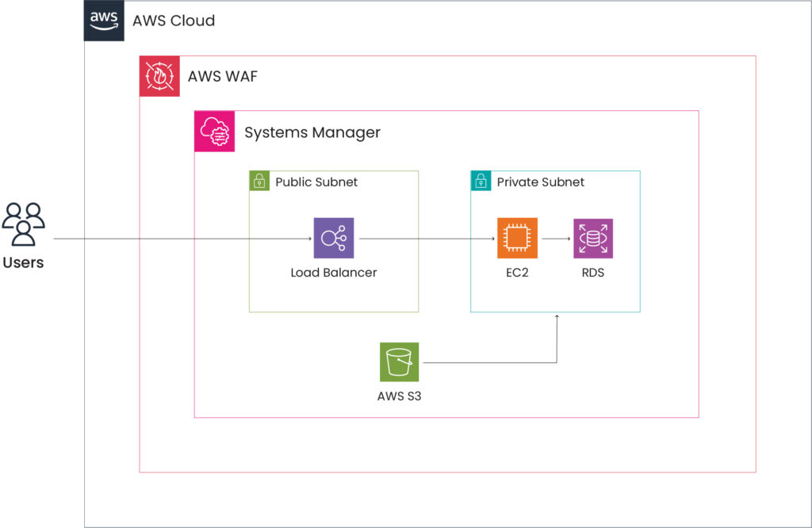Select the RDS database icon
Viewport: 812px width, 528px height.
pyautogui.click(x=593, y=238)
